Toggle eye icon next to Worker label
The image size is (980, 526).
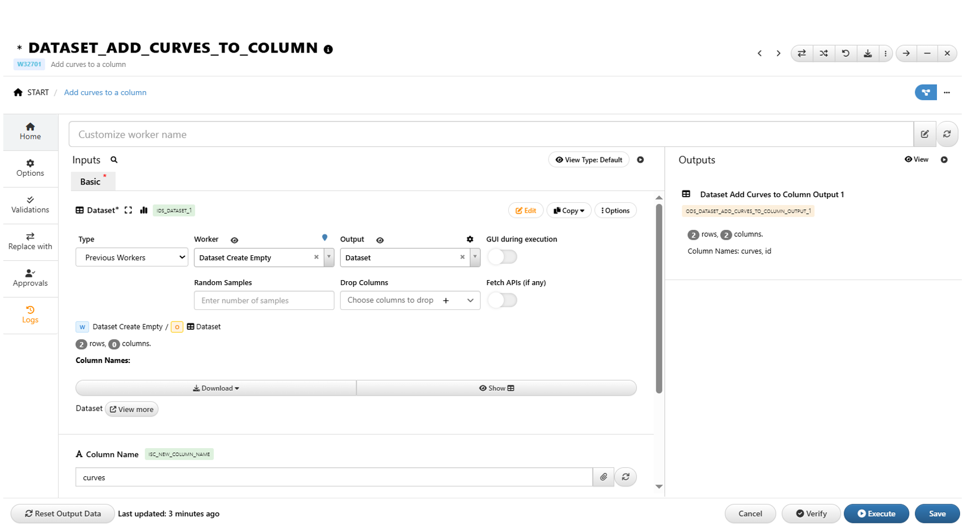(x=234, y=240)
